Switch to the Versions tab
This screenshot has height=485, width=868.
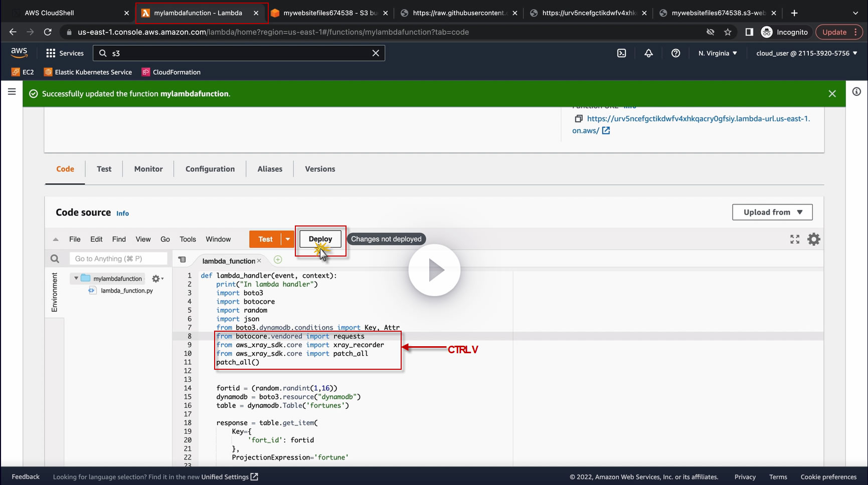point(320,169)
